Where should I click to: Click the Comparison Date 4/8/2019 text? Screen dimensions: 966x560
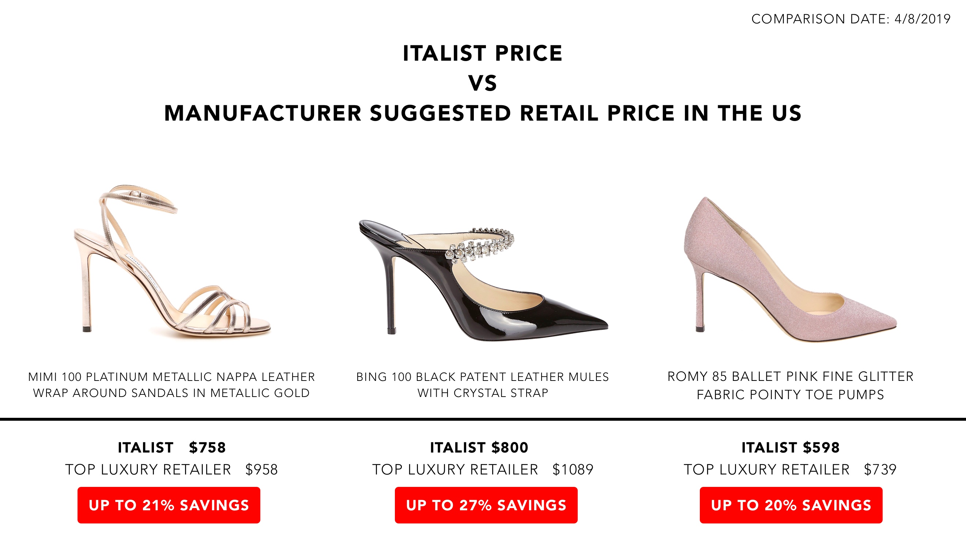pyautogui.click(x=850, y=19)
